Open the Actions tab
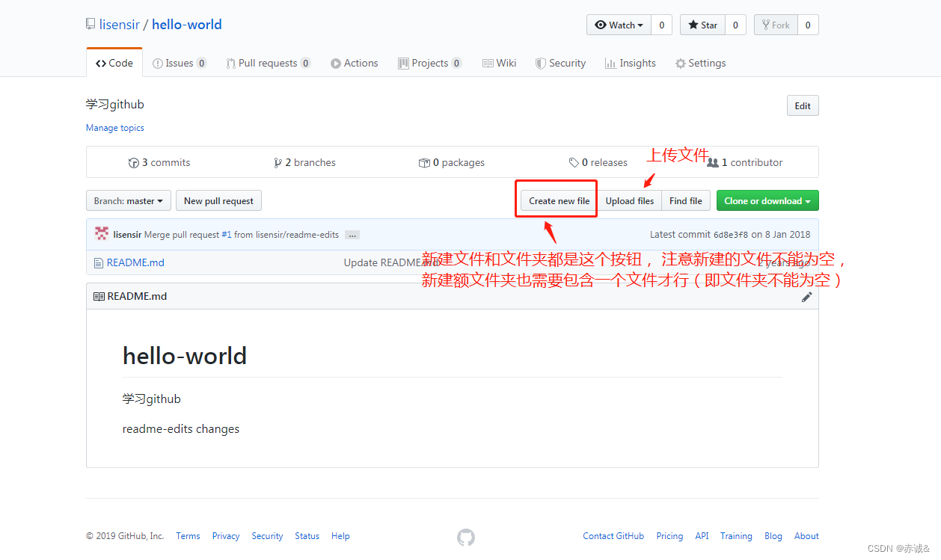This screenshot has height=560, width=941. [x=355, y=63]
